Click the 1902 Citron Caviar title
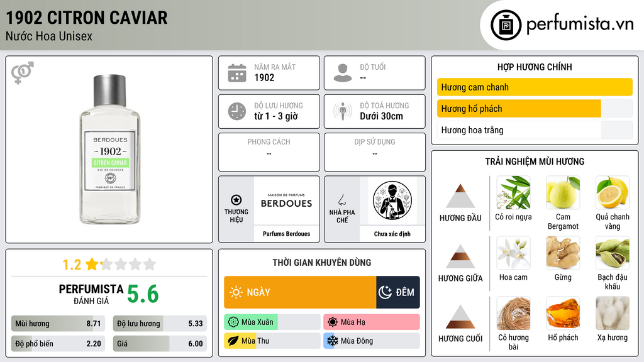The width and height of the screenshot is (644, 362). (87, 18)
